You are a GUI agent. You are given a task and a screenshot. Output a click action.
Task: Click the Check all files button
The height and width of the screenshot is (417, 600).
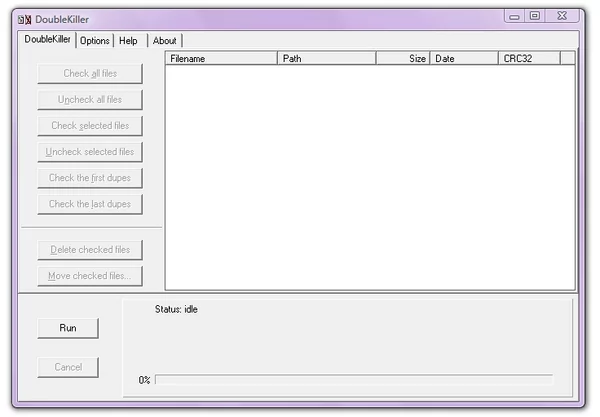coord(90,73)
